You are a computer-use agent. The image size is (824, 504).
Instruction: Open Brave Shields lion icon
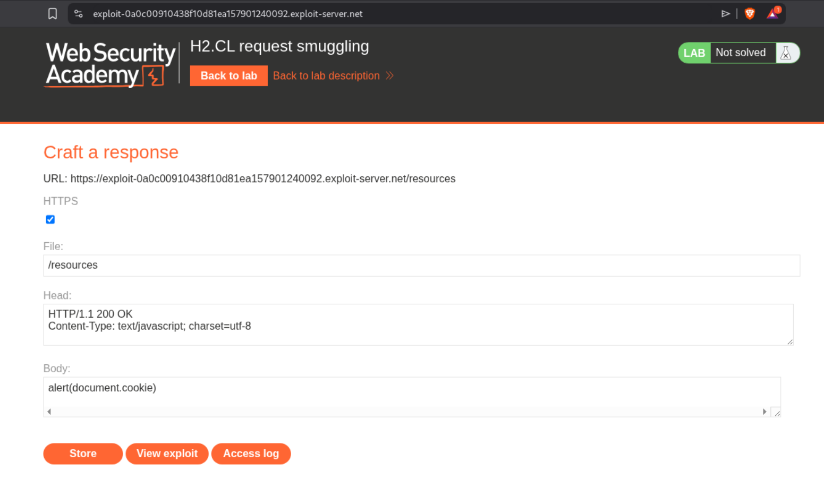(x=750, y=14)
